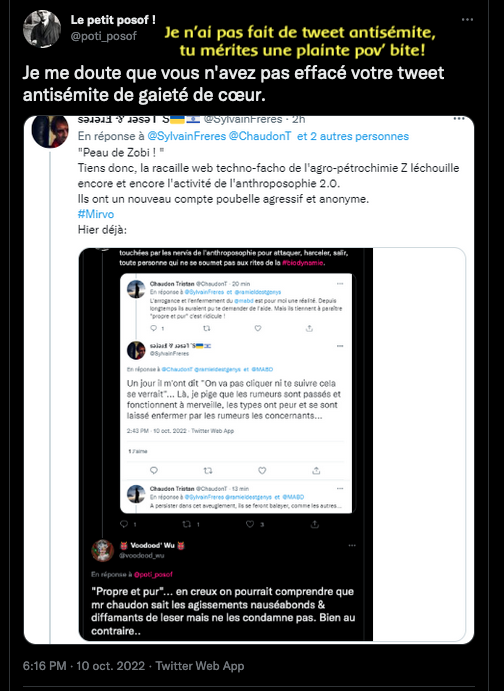
Task: Click like heart under Chaudon Tristan's first tweet
Action: [x=258, y=328]
